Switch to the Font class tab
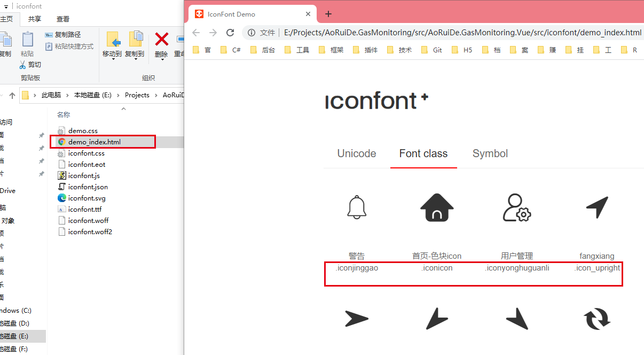Viewport: 644px width, 355px height. coord(423,154)
